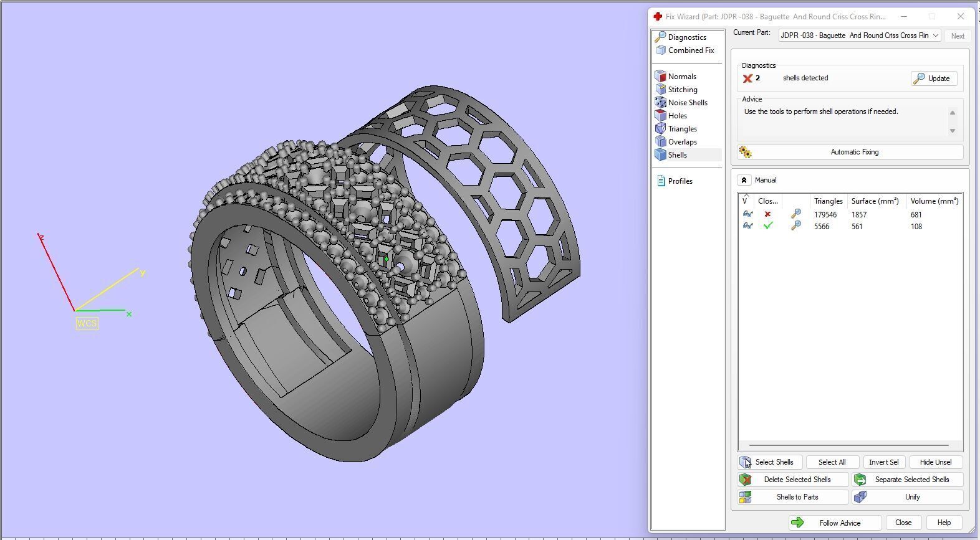Click Invert Sel button
980x540 pixels.
tap(883, 462)
